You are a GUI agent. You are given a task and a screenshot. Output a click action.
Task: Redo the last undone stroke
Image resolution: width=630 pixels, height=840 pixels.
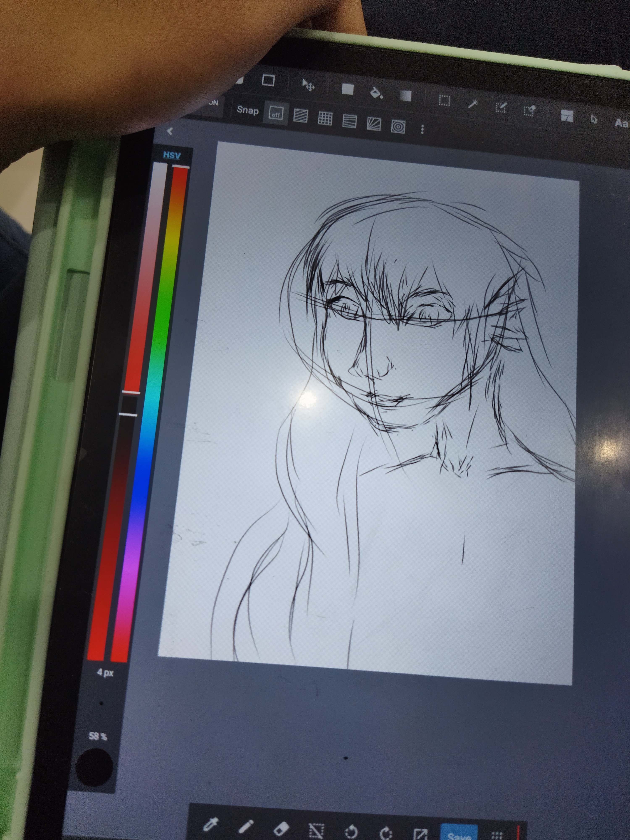386,833
